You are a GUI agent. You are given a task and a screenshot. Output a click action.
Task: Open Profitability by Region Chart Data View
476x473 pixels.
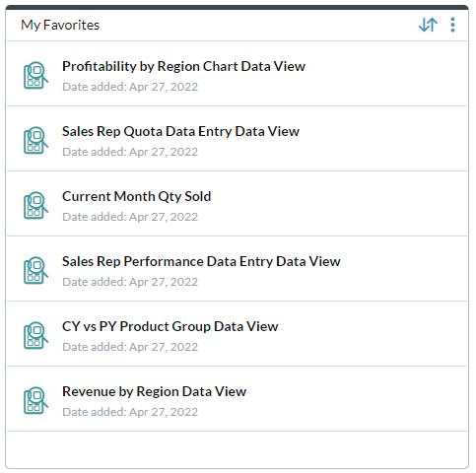click(183, 67)
